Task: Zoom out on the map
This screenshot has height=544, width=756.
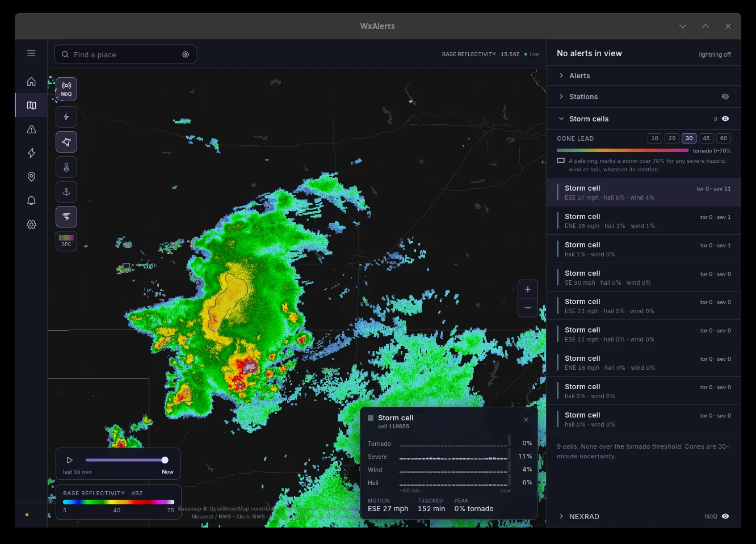Action: click(528, 307)
